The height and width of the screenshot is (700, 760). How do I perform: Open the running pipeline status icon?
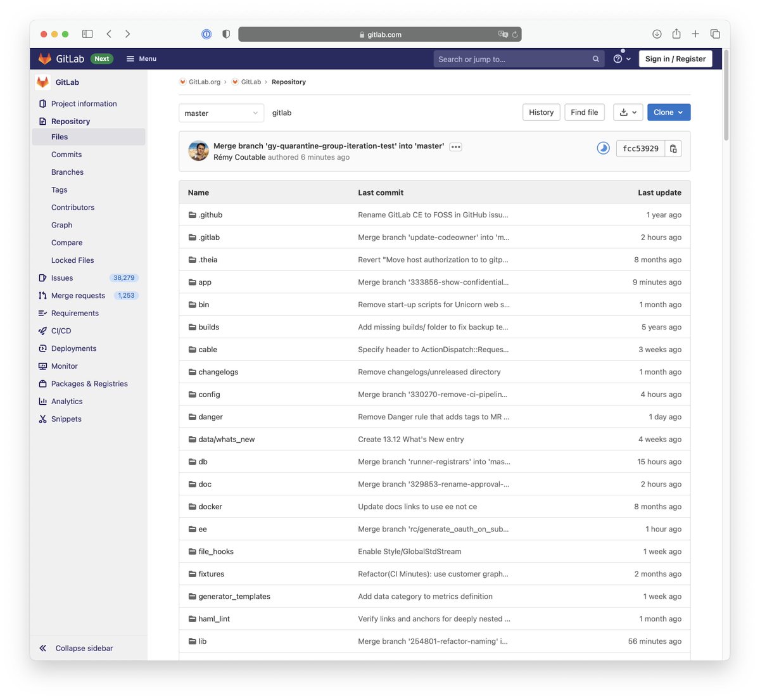(602, 148)
